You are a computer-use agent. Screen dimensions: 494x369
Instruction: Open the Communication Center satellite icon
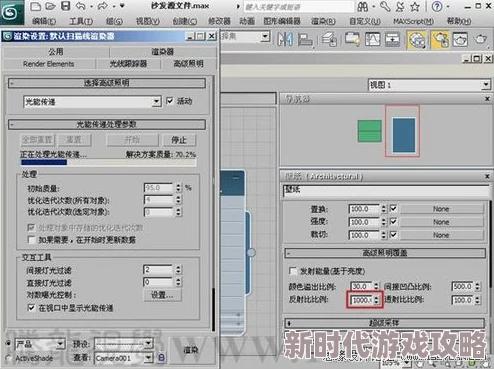click(400, 6)
